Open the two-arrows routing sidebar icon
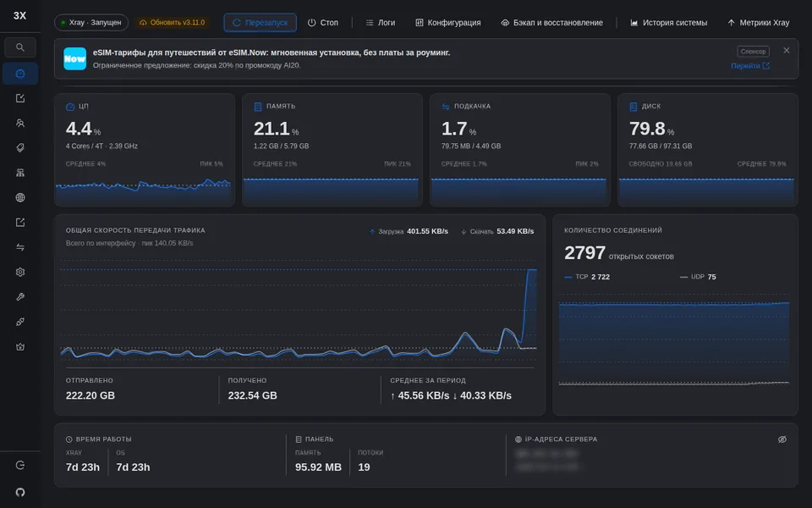Viewport: 812px width, 508px height. point(20,247)
